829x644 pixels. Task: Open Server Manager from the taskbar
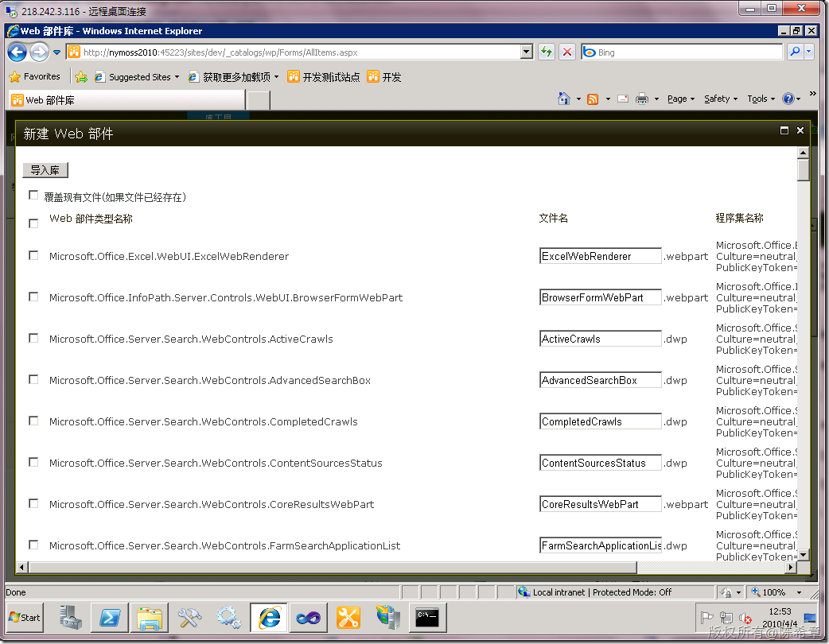(x=71, y=617)
